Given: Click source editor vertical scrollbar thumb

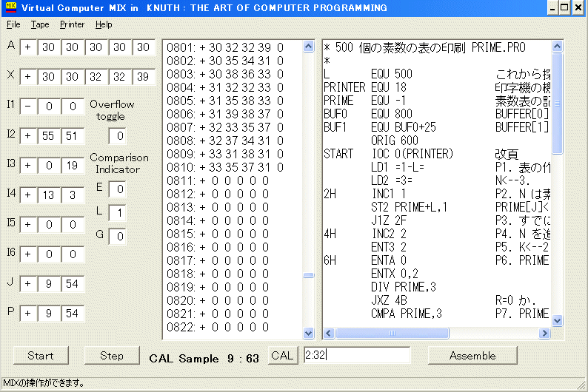Looking at the screenshot, I should [557, 104].
